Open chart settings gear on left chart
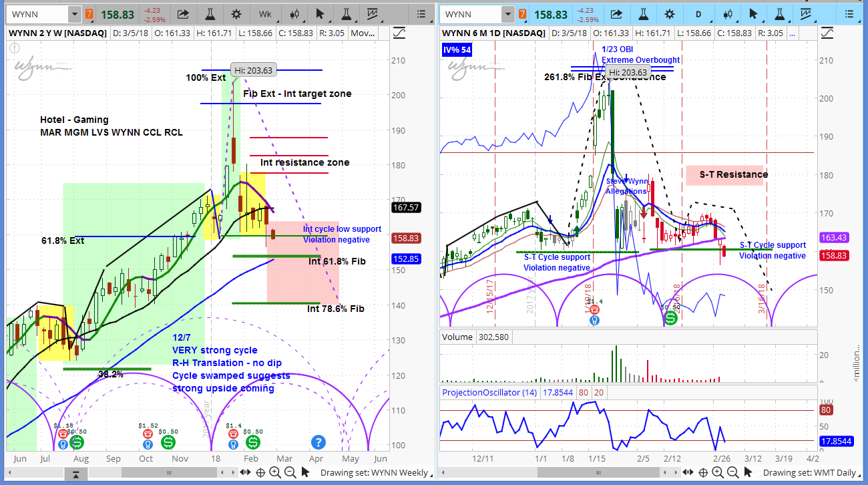 tap(236, 14)
